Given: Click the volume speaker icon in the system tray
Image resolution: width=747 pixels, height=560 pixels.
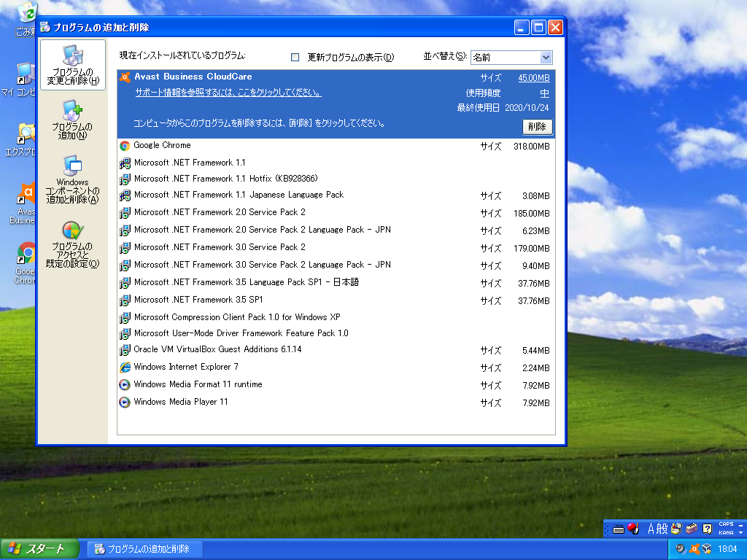Looking at the screenshot, I should click(681, 549).
